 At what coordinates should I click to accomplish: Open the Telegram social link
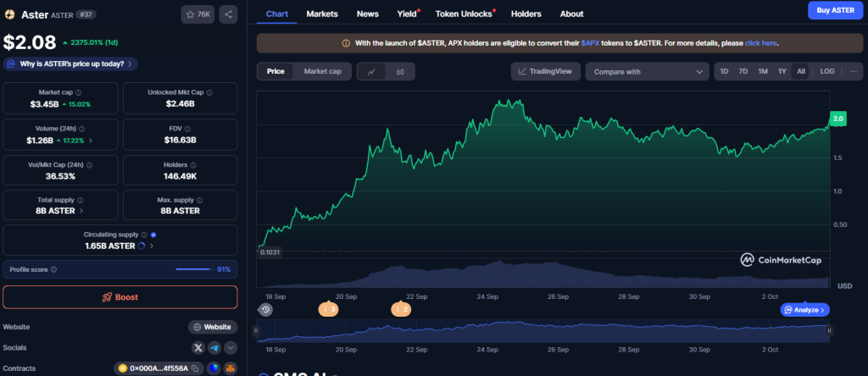point(214,347)
